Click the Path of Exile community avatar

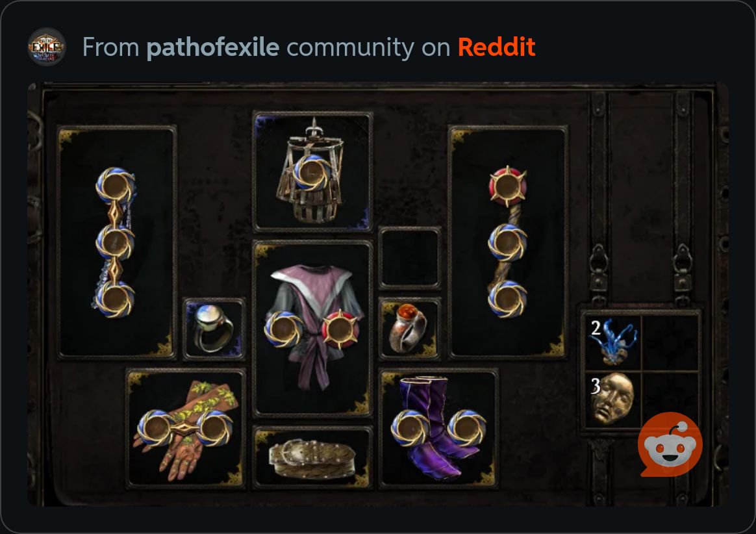click(47, 47)
